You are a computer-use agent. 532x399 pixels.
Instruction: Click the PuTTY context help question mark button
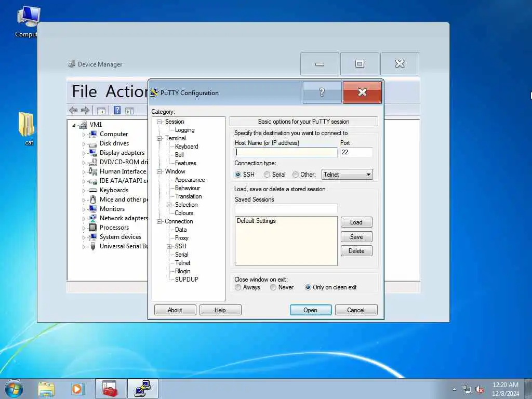(x=322, y=92)
